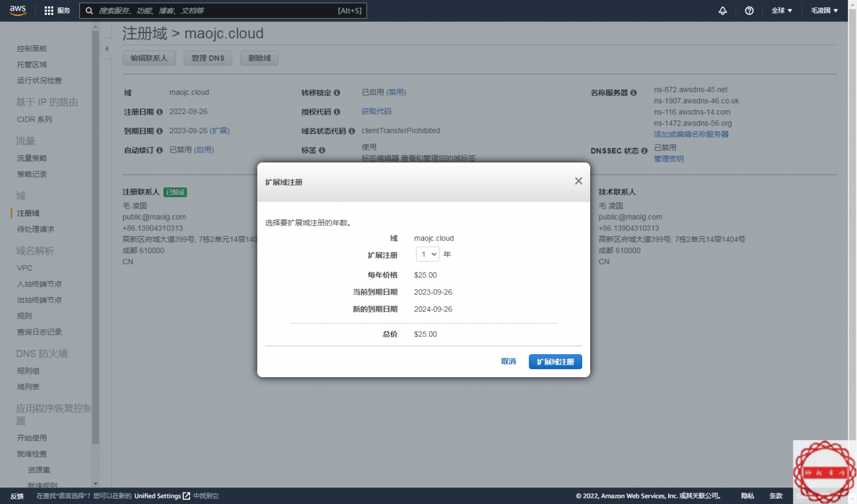
Task: Show info icon next to 注册日期
Action: 159,112
